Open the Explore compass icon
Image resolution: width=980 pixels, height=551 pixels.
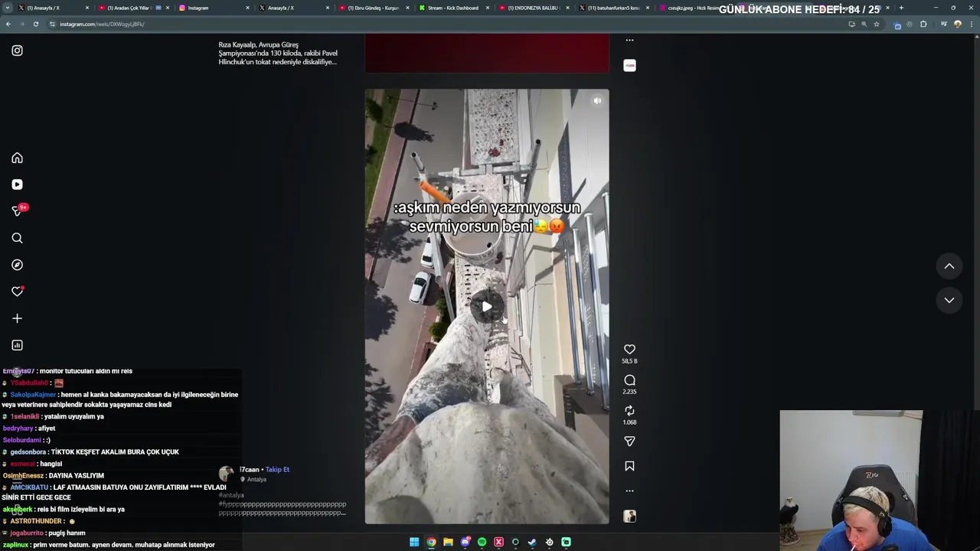point(17,265)
